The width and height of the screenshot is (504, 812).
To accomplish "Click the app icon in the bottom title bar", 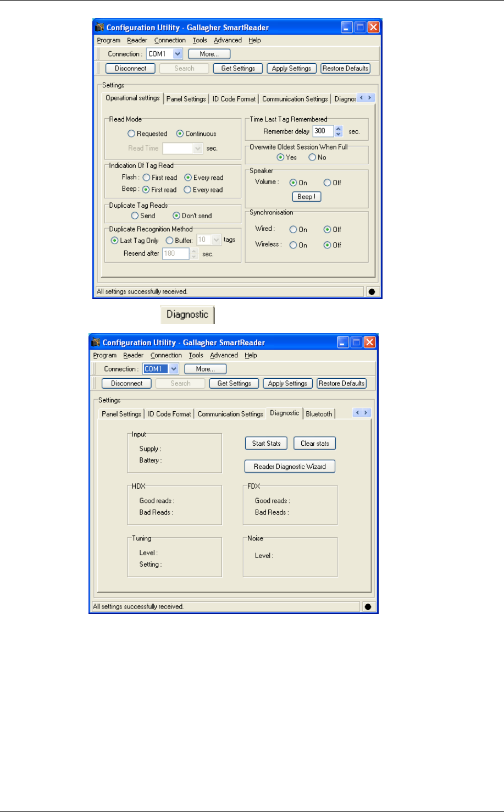I will (x=96, y=343).
